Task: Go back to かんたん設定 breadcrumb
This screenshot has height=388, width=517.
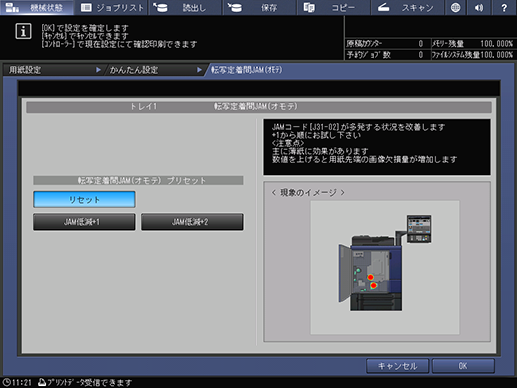Action: [x=155, y=70]
